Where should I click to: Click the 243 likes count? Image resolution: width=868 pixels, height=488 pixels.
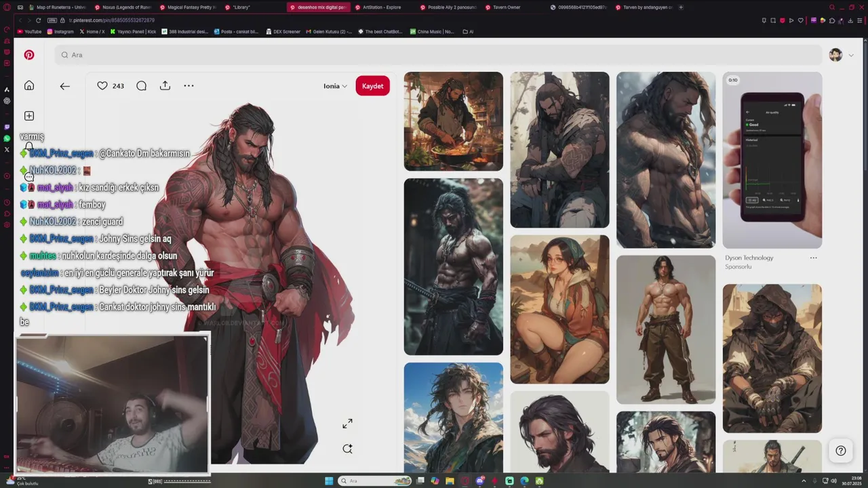click(118, 86)
